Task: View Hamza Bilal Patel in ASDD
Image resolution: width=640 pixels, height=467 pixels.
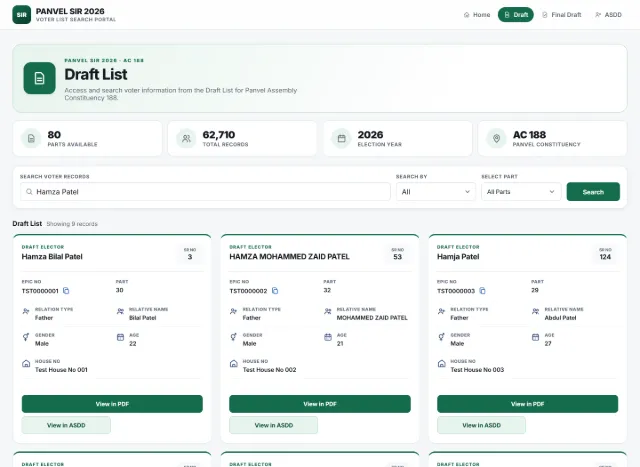Action: point(66,425)
